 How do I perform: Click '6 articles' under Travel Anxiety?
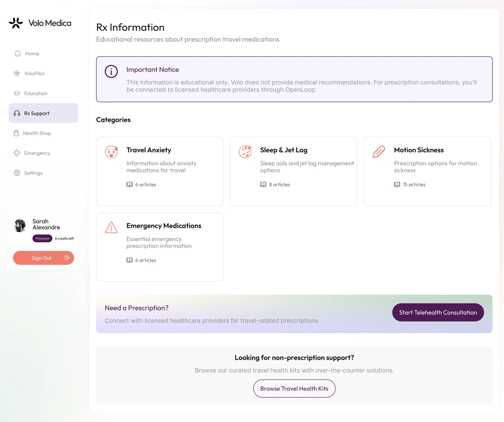point(146,184)
